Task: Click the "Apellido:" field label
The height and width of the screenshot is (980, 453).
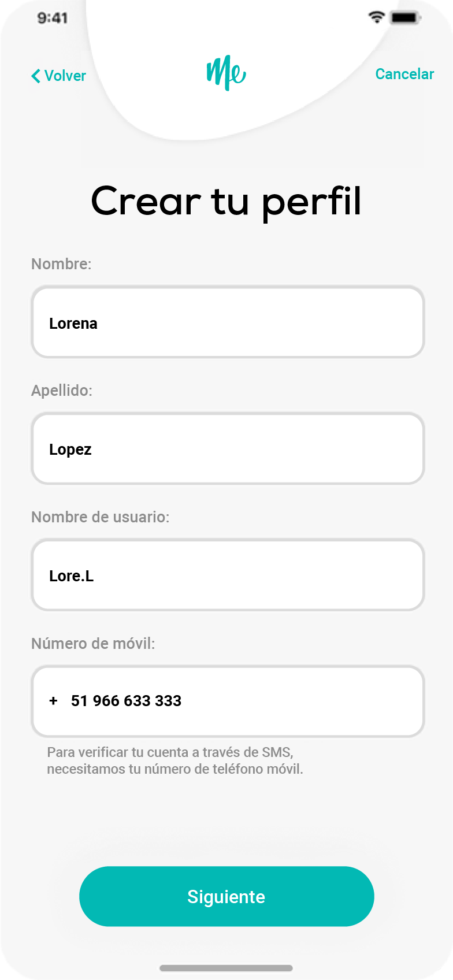Action: (x=62, y=391)
